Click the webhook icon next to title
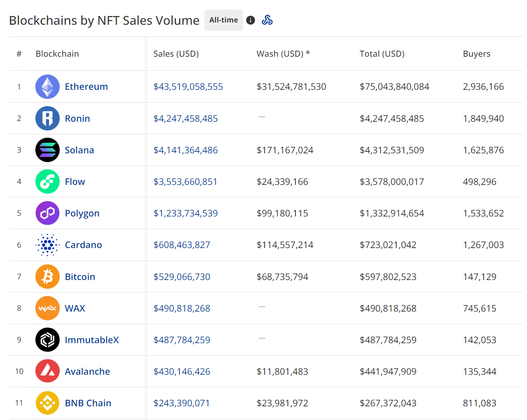The width and height of the screenshot is (527, 420). (x=267, y=20)
